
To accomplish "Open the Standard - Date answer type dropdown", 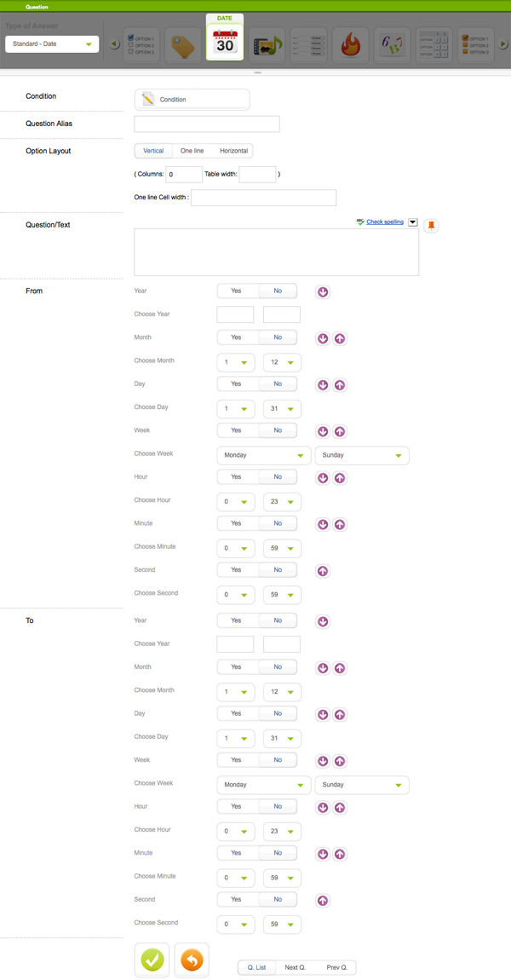I will [52, 43].
